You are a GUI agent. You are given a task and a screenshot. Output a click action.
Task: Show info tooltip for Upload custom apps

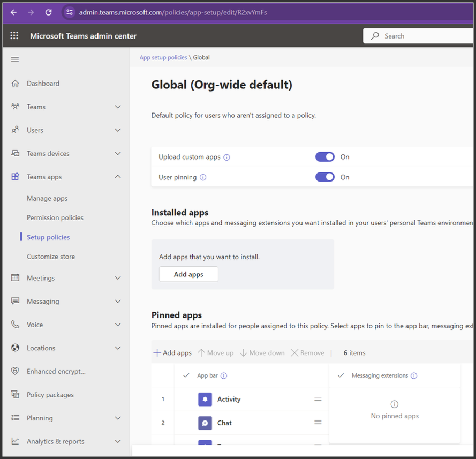click(x=227, y=157)
